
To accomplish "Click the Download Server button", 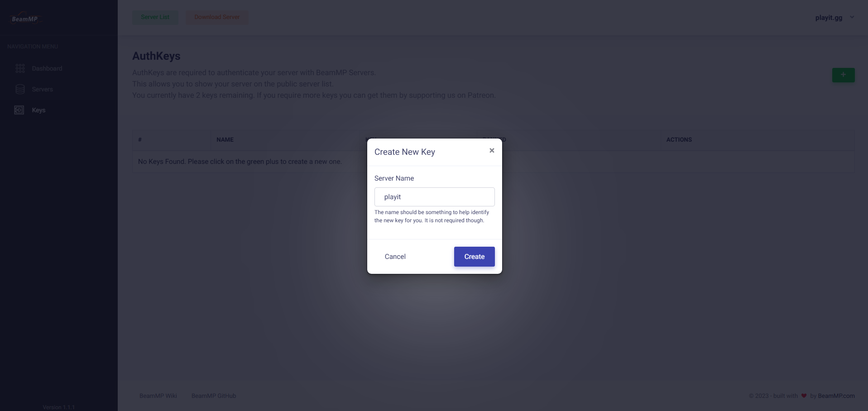I will pos(217,17).
